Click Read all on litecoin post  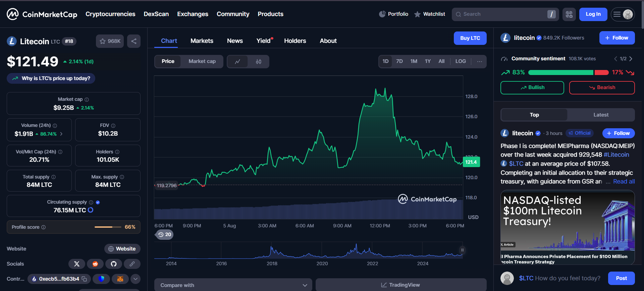click(x=624, y=181)
